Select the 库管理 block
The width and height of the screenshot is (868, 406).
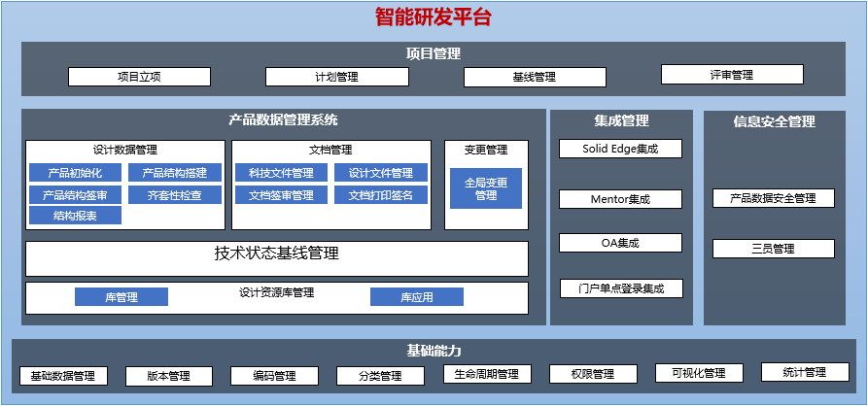(122, 297)
